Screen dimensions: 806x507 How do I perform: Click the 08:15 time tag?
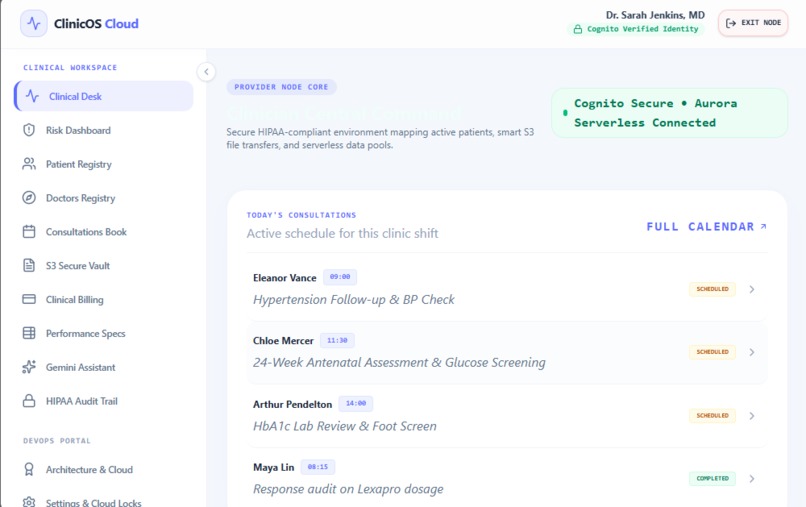coord(318,467)
